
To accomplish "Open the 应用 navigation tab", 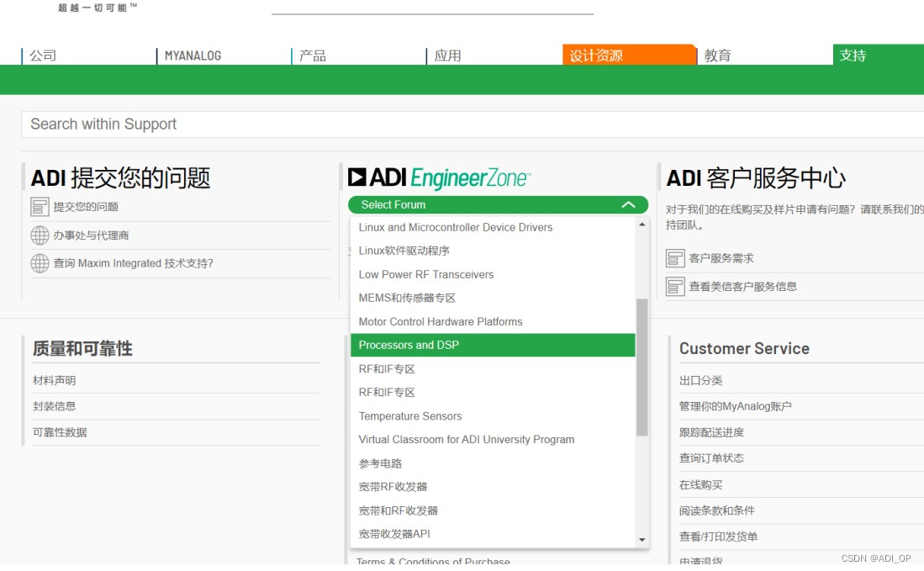I will [447, 56].
